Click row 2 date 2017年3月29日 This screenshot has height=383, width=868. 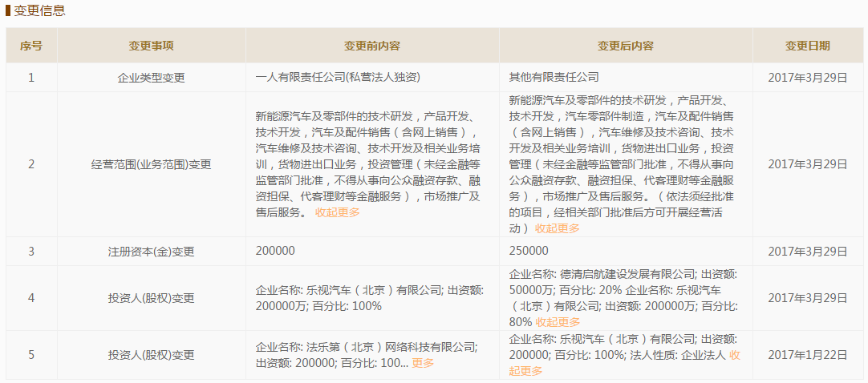coord(808,164)
